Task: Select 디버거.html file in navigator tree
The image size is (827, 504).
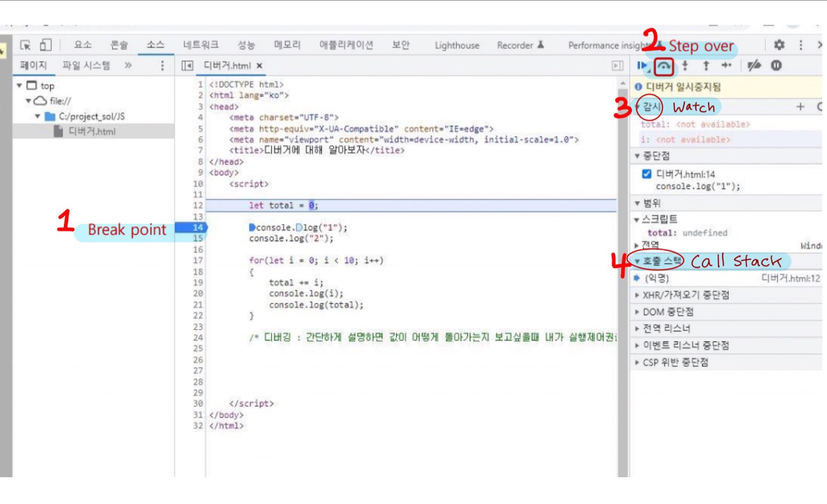Action: pos(93,131)
